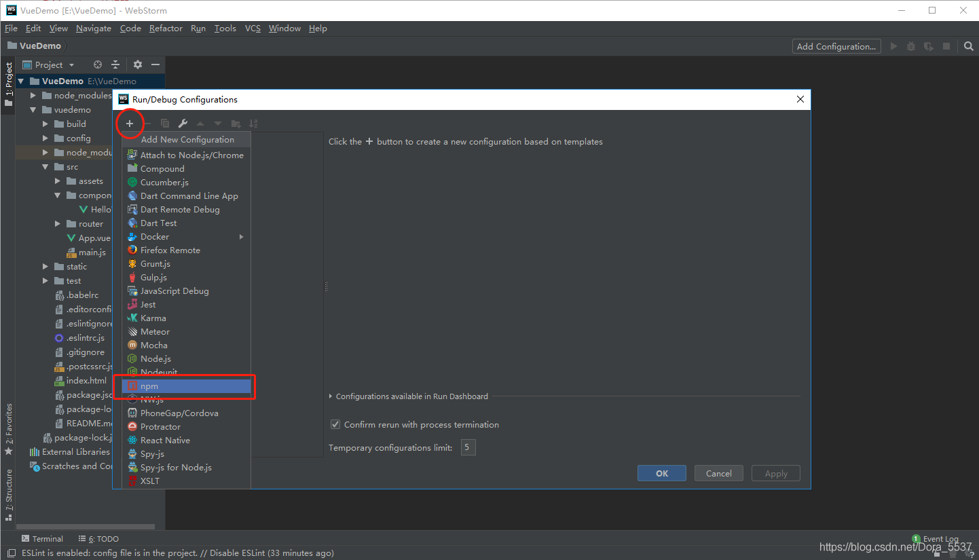Image resolution: width=979 pixels, height=560 pixels.
Task: Choose Jest configuration type
Action: pos(187,305)
